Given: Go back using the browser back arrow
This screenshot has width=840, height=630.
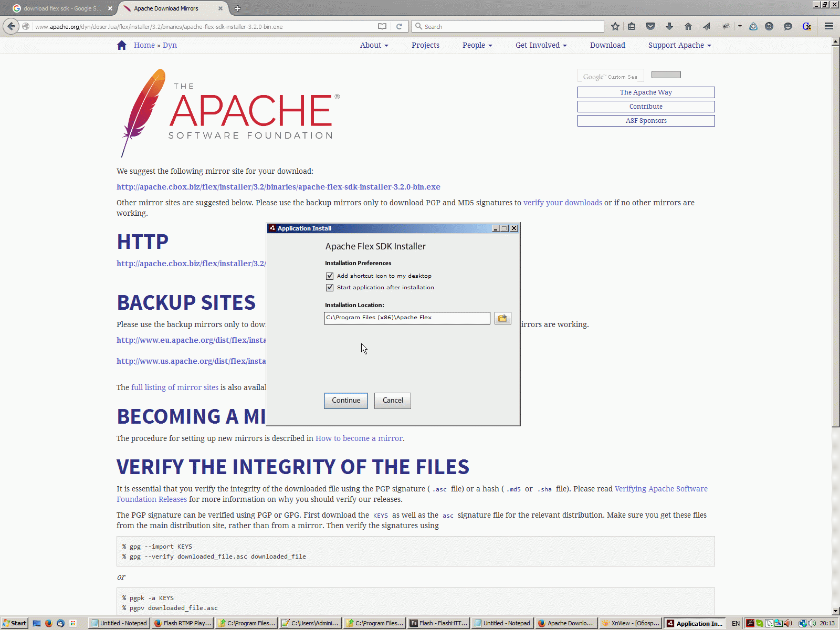Looking at the screenshot, I should [11, 26].
